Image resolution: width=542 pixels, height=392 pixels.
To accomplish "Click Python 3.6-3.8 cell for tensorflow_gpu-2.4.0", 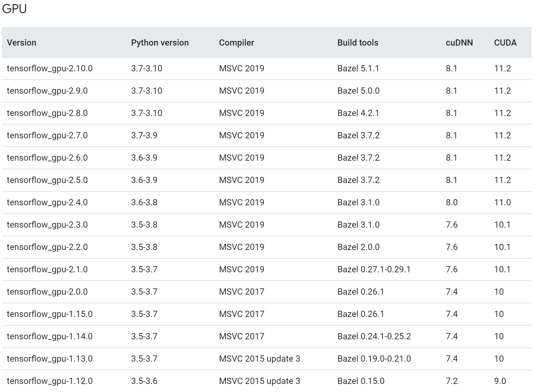I will [x=144, y=203].
